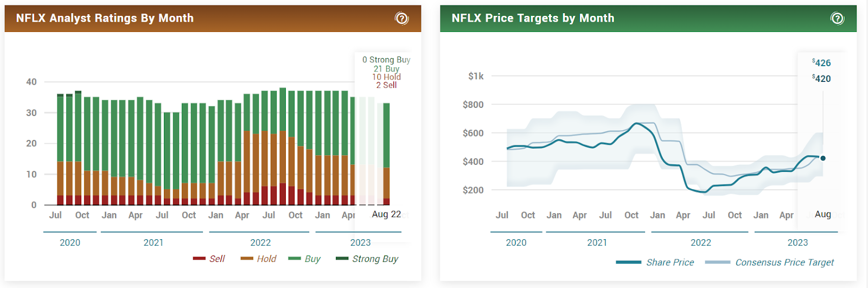Image resolution: width=868 pixels, height=288 pixels.
Task: Click the NFLX Analyst Ratings By Month title
Action: [x=105, y=18]
